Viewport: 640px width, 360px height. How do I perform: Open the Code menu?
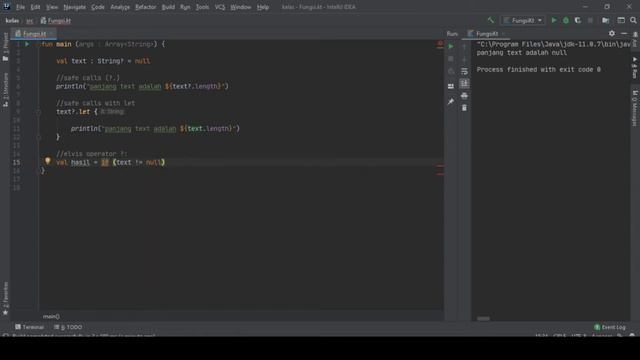click(98, 7)
